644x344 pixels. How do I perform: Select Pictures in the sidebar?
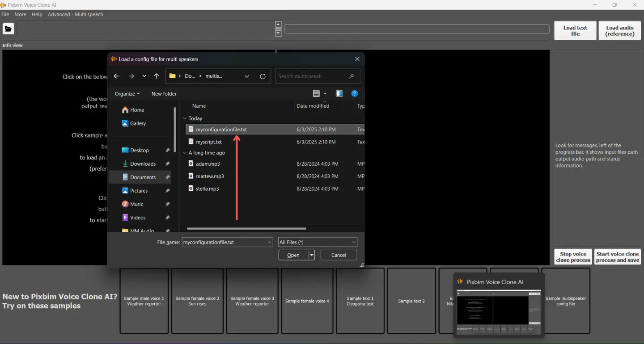click(140, 191)
